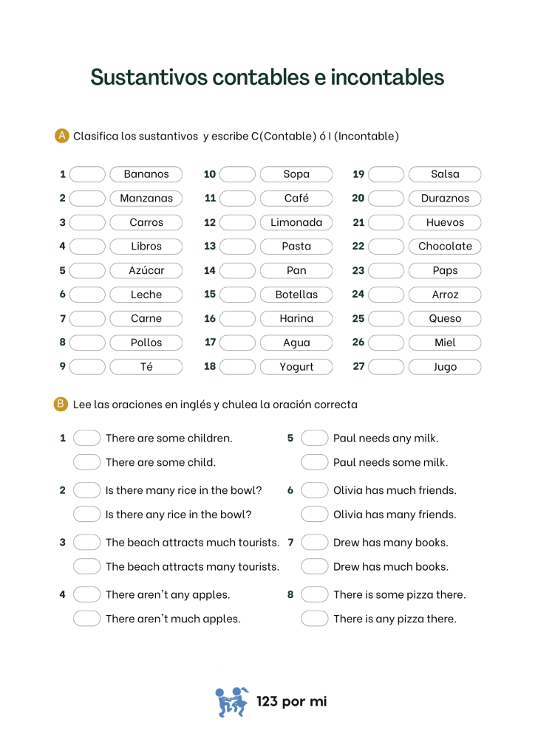Click the answer box for item 10 Sopa
This screenshot has width=535, height=756.
click(237, 174)
